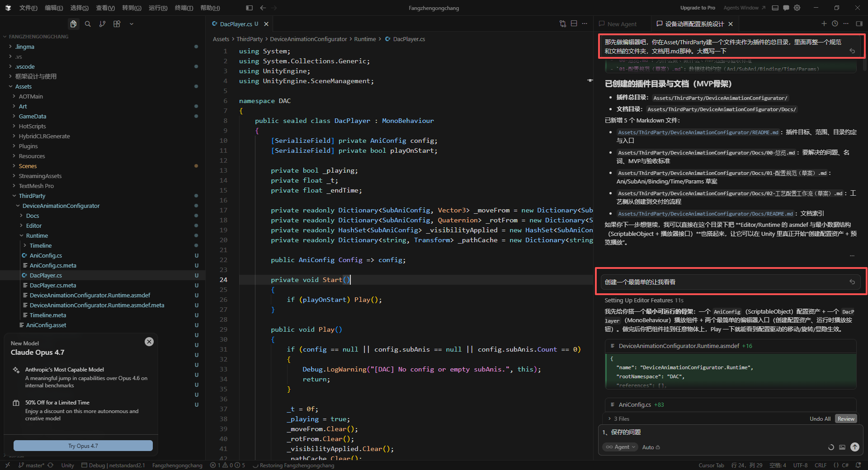
Task: Dismiss the New Model Claude Opus popup
Action: (149, 342)
